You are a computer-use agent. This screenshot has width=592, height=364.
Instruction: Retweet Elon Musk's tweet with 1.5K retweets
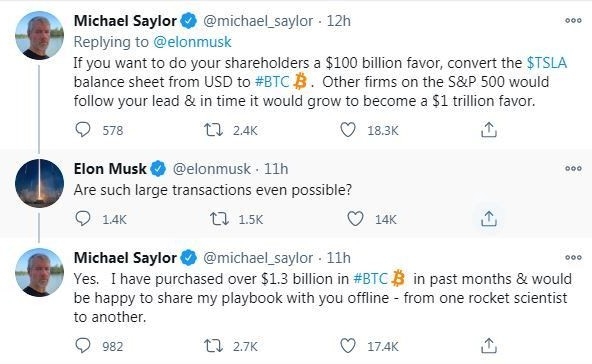(219, 219)
